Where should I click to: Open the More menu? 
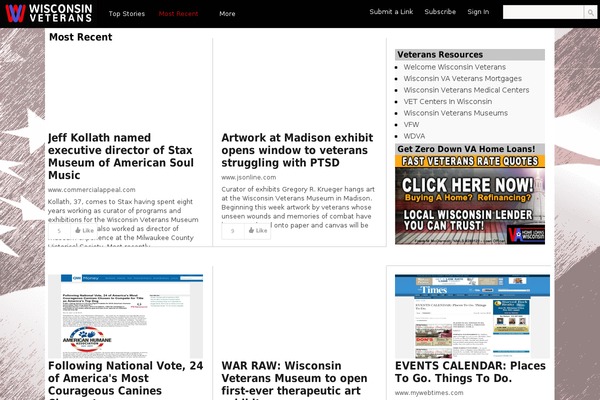point(227,14)
